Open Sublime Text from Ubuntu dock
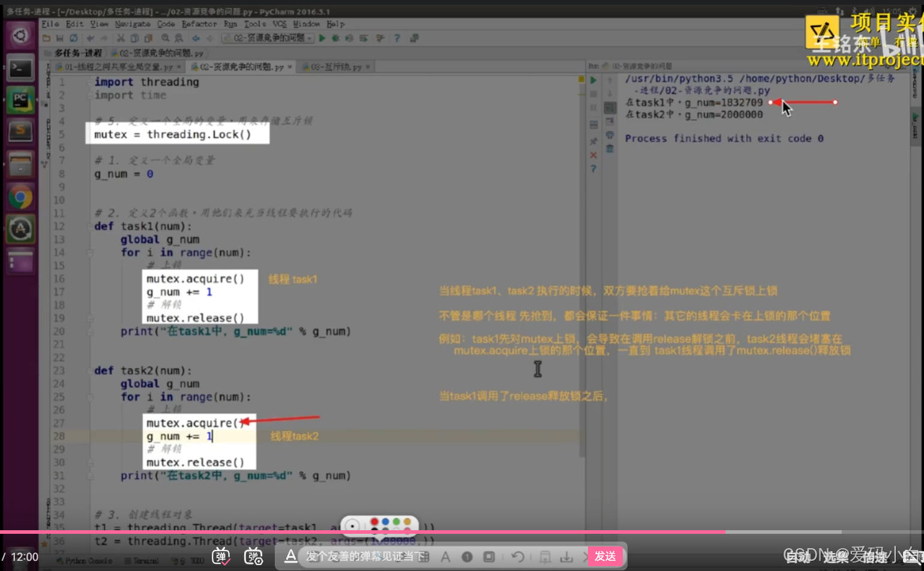This screenshot has width=924, height=571. [20, 131]
